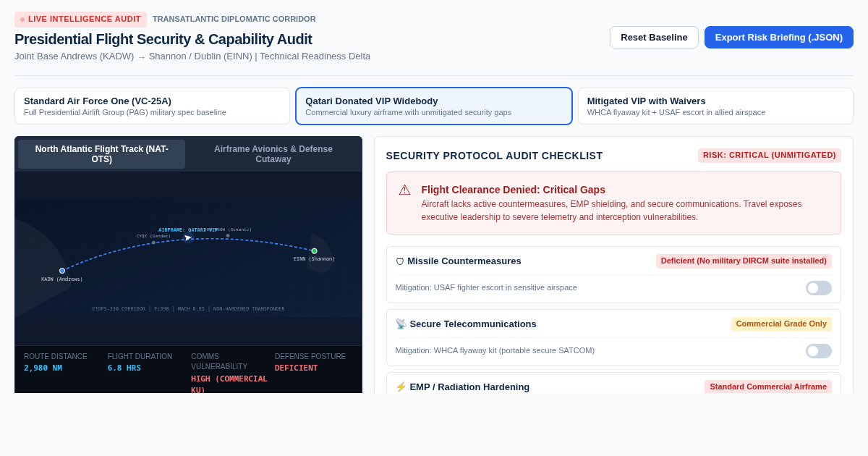Click the ETOPS-330 corridor info line
The image size is (868, 456).
188,309
